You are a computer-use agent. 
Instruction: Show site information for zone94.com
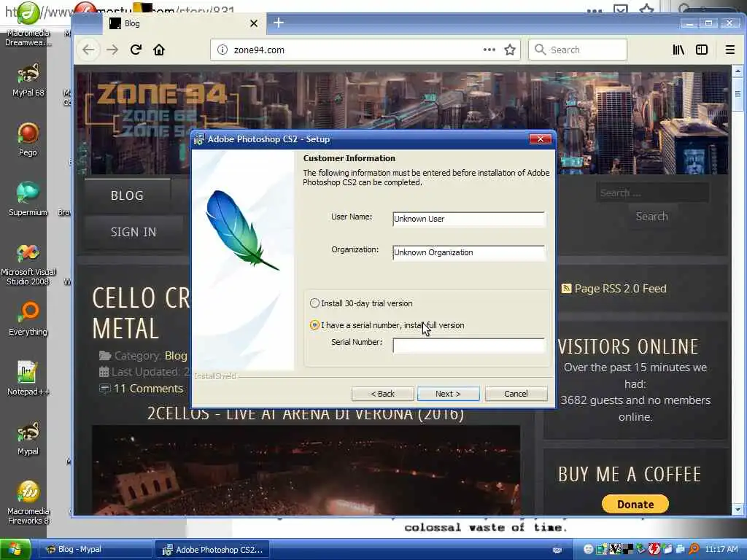tap(222, 50)
